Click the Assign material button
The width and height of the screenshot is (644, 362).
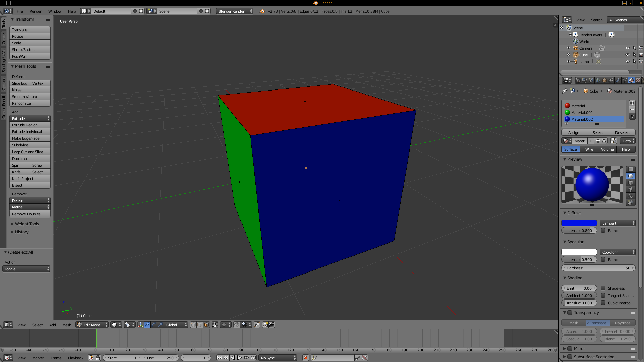coord(574,132)
